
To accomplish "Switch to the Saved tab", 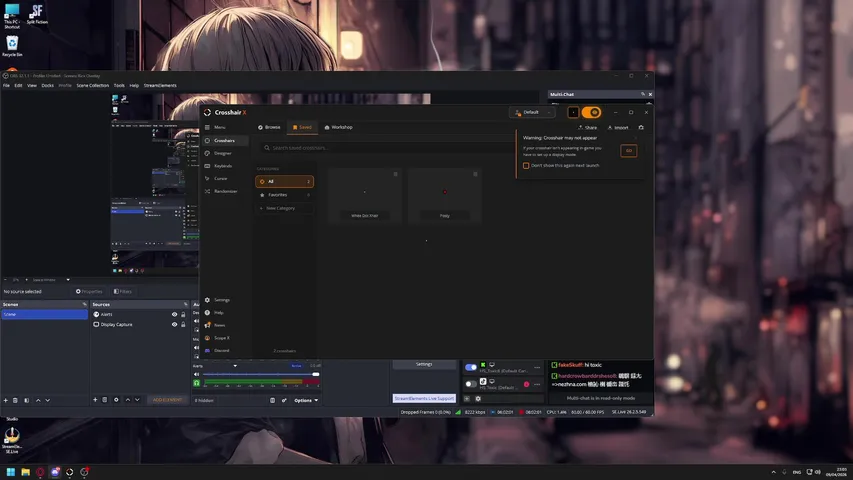I will pyautogui.click(x=302, y=127).
